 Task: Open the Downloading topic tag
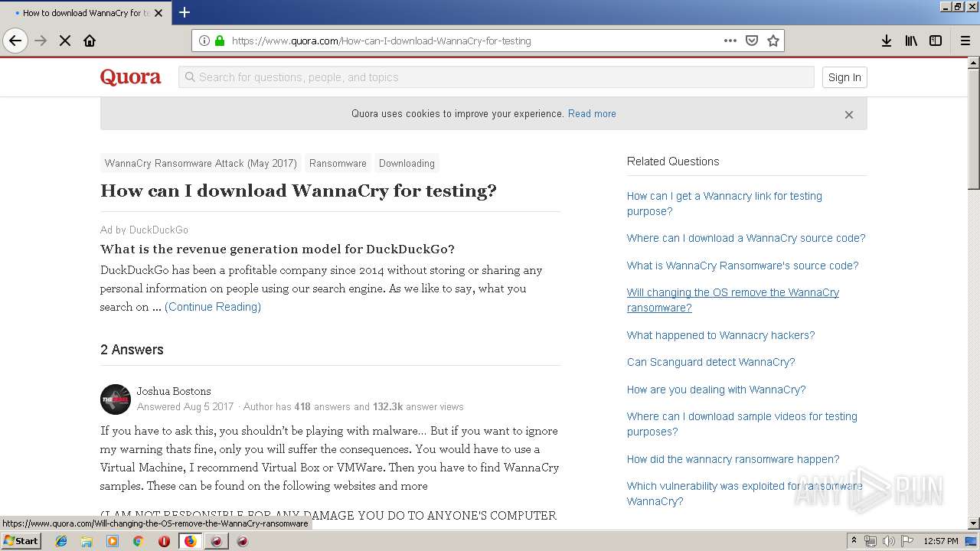407,163
